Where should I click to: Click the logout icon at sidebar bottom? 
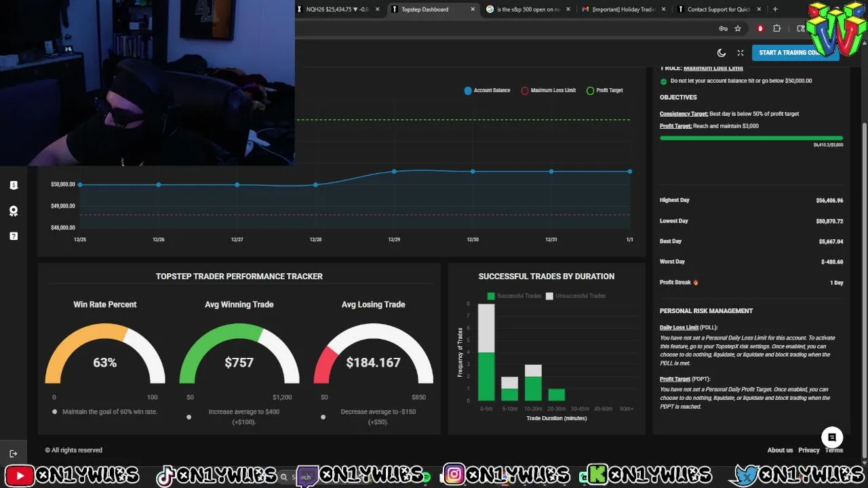[x=14, y=453]
